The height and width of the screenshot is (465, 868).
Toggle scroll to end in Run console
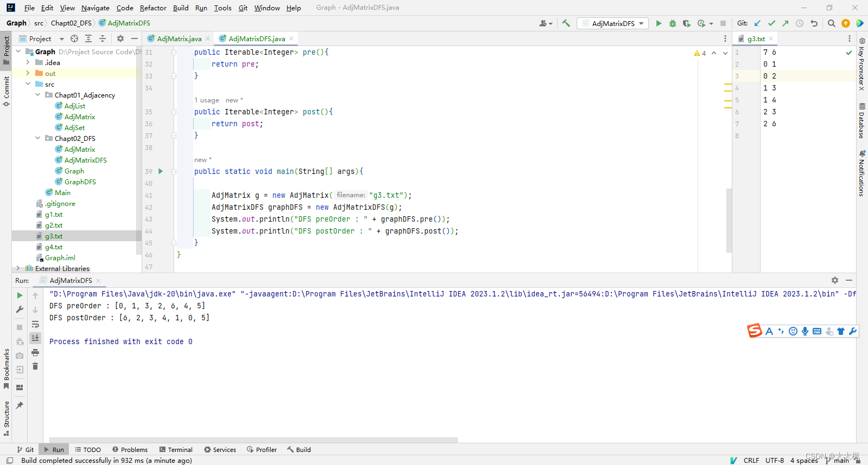35,338
